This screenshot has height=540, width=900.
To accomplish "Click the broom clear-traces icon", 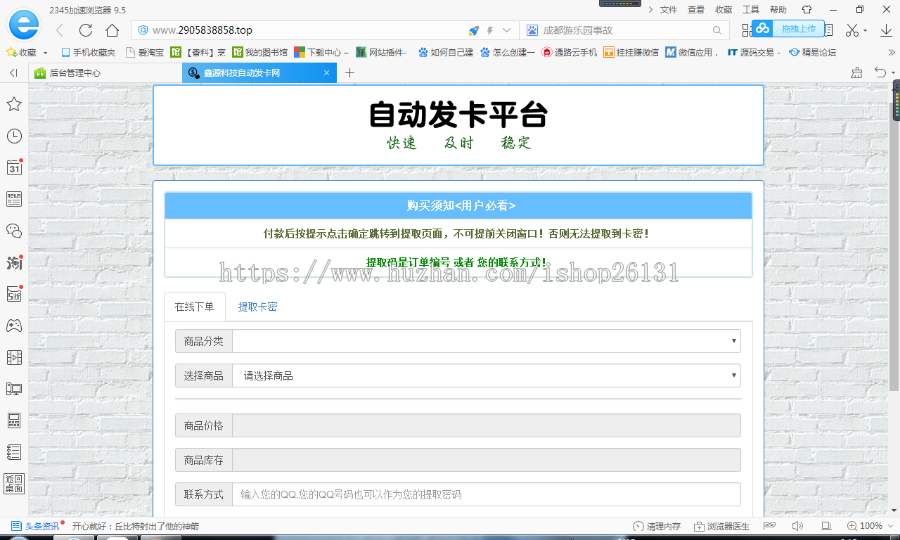I will (856, 72).
